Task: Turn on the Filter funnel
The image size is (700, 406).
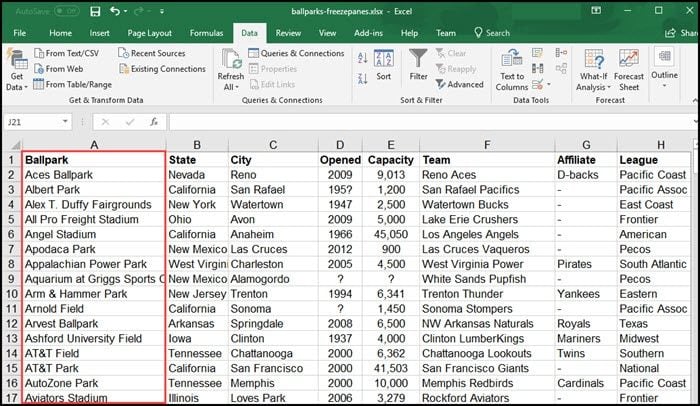Action: point(418,65)
